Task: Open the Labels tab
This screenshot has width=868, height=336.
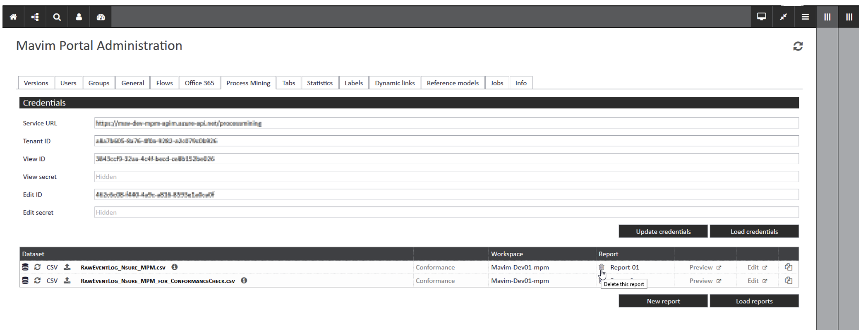Action: point(354,83)
